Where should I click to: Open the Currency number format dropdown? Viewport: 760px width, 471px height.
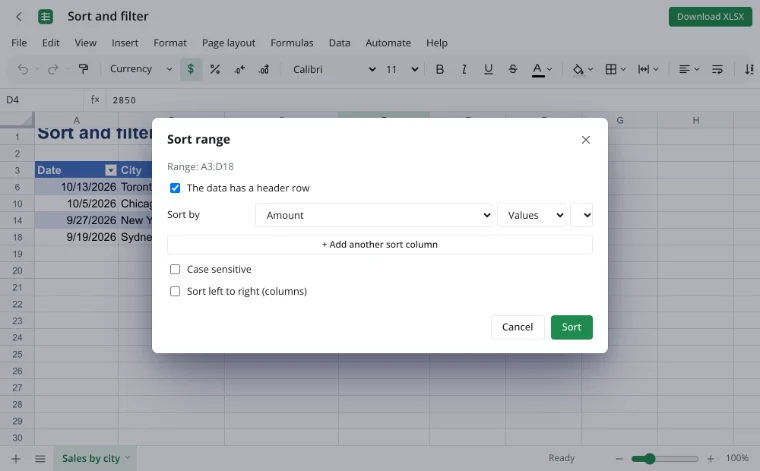pyautogui.click(x=141, y=69)
